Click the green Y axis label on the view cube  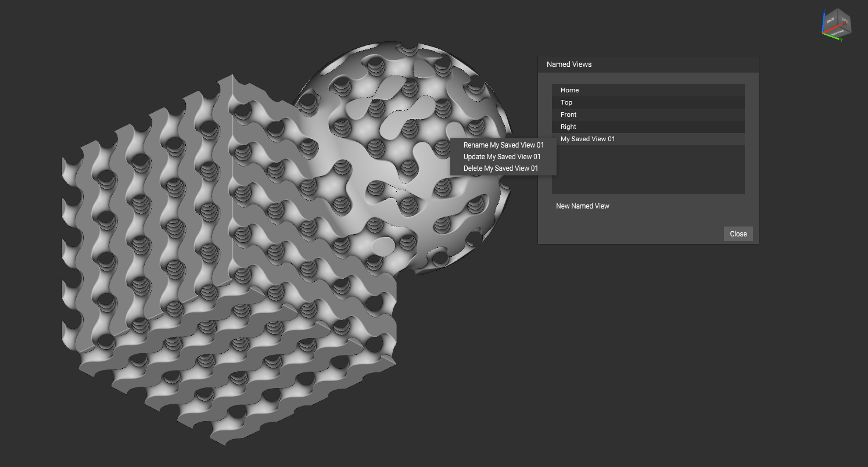pos(841,39)
